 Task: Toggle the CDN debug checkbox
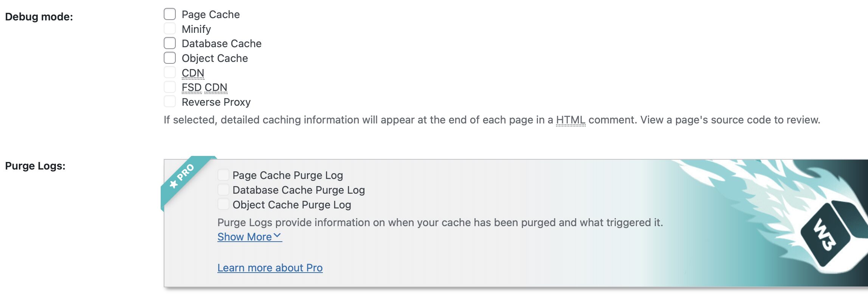(x=170, y=72)
